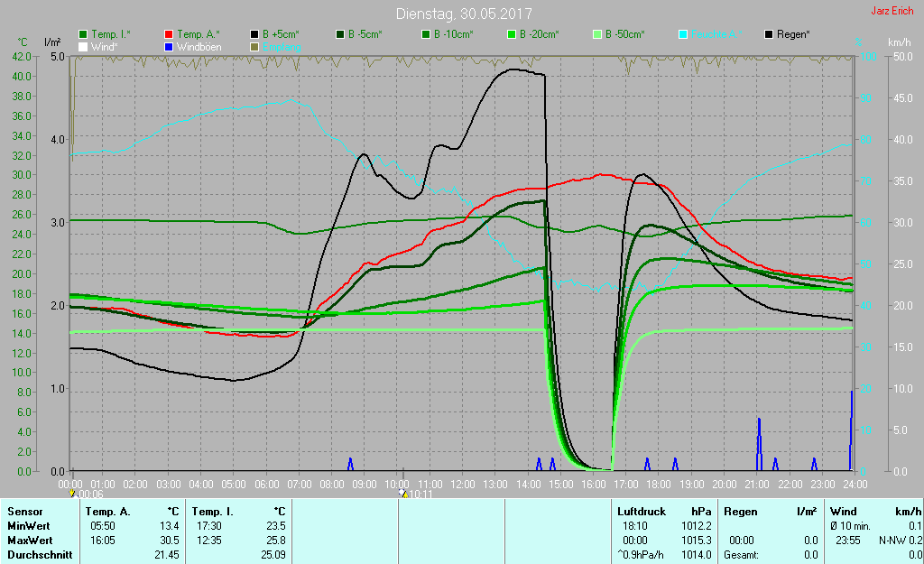Click the 'Temp. I.' column header
This screenshot has width=924, height=564.
(212, 512)
